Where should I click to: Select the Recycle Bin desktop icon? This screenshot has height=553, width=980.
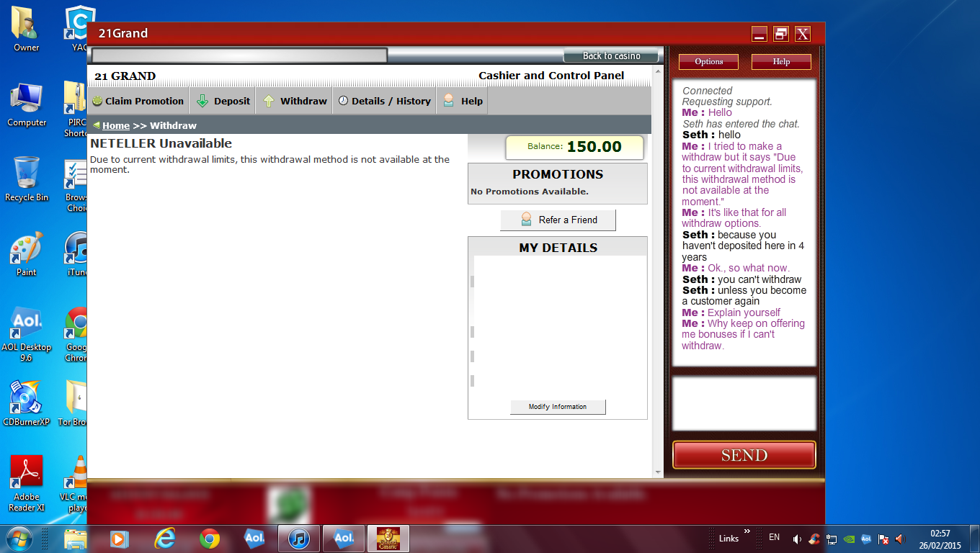click(27, 179)
